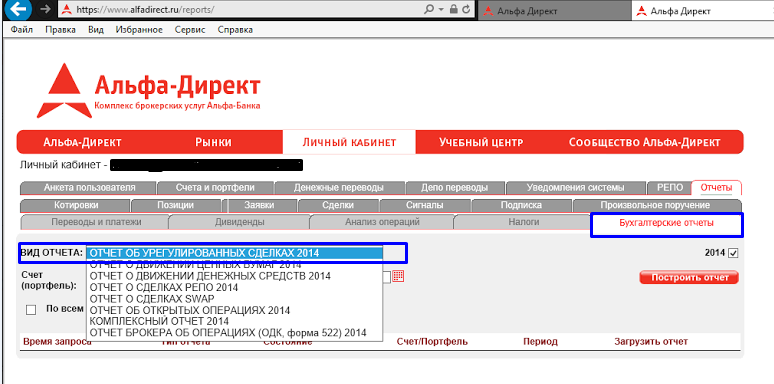Toggle the 2014 checkbox
Screen dimensions: 774x384
(733, 253)
